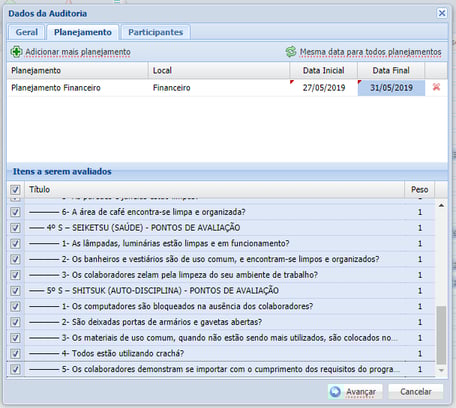Click the Avançar button
The width and height of the screenshot is (456, 408).
(x=355, y=392)
